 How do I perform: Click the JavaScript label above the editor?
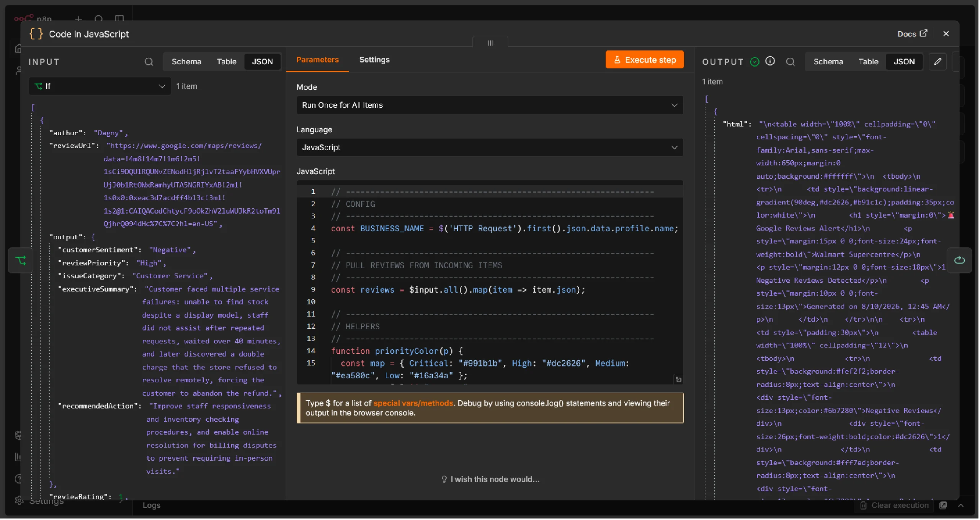[316, 171]
